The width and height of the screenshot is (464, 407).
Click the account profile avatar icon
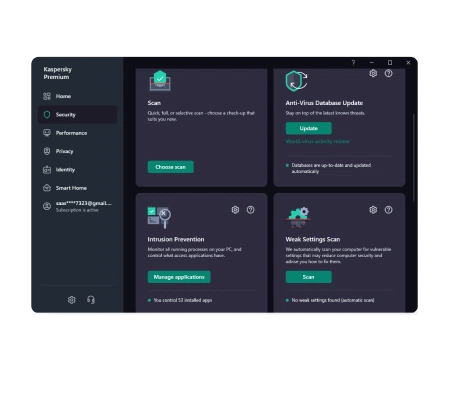pyautogui.click(x=47, y=206)
